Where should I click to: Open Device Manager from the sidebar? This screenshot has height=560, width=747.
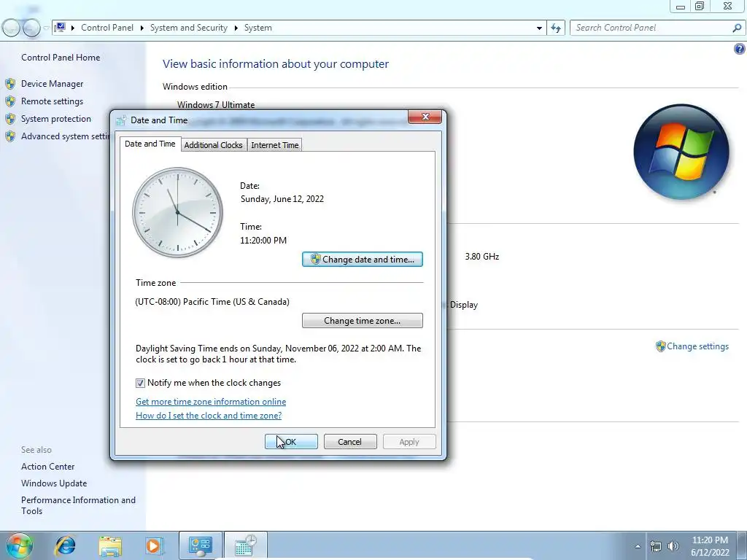click(x=52, y=84)
